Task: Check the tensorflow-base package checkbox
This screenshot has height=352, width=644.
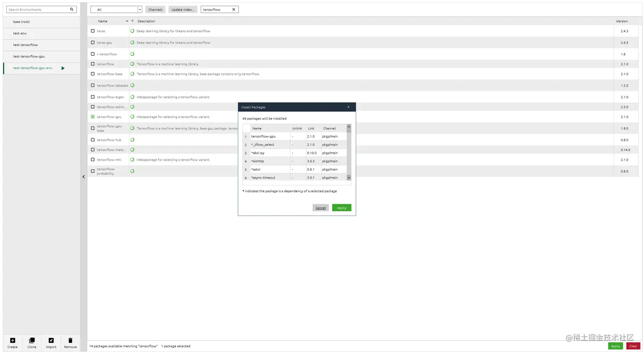Action: [93, 74]
